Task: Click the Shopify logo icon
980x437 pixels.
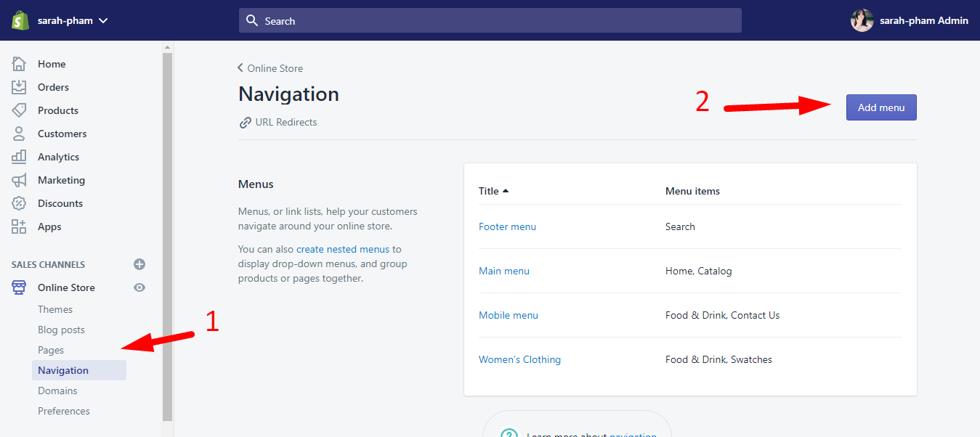Action: click(20, 20)
